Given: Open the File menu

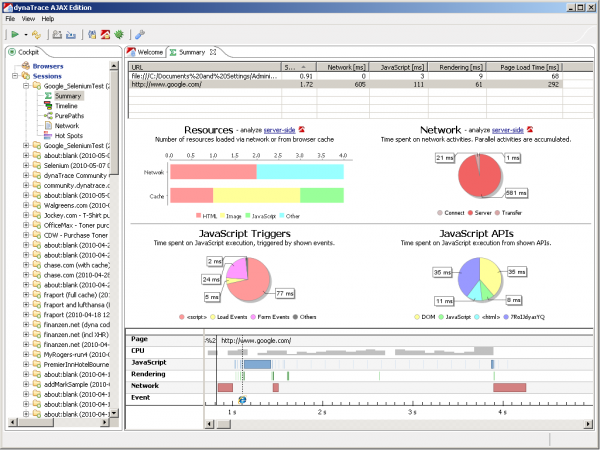Looking at the screenshot, I should 10,19.
